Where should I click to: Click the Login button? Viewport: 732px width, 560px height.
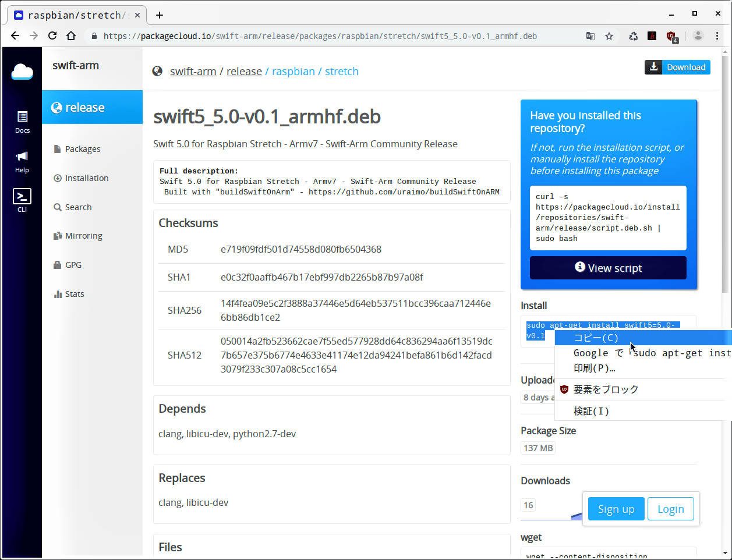[x=671, y=509]
